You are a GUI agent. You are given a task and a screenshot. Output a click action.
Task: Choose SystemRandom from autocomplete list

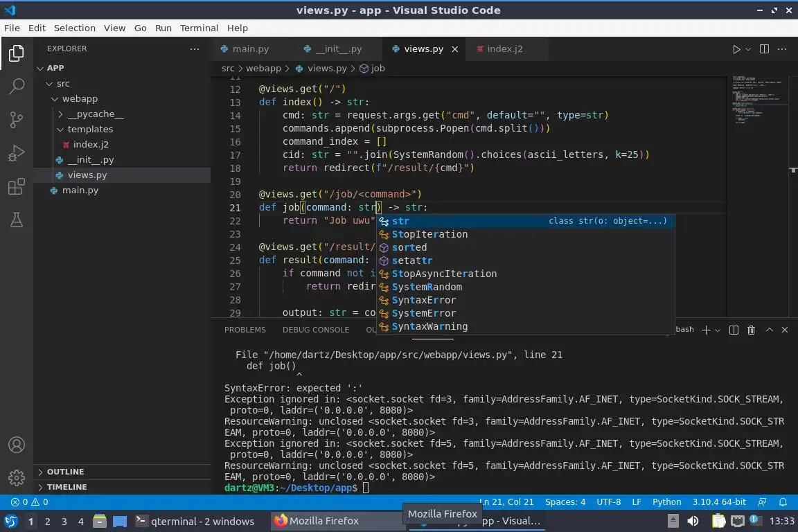click(x=526, y=287)
